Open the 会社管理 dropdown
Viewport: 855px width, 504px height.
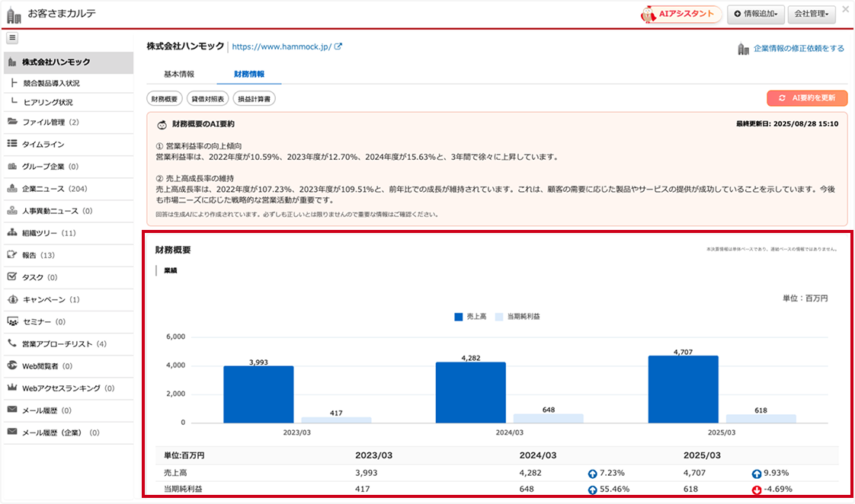811,14
